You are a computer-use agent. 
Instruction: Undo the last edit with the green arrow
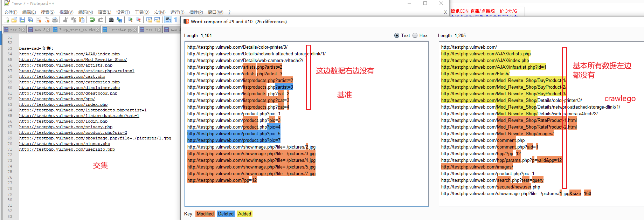tap(92, 20)
